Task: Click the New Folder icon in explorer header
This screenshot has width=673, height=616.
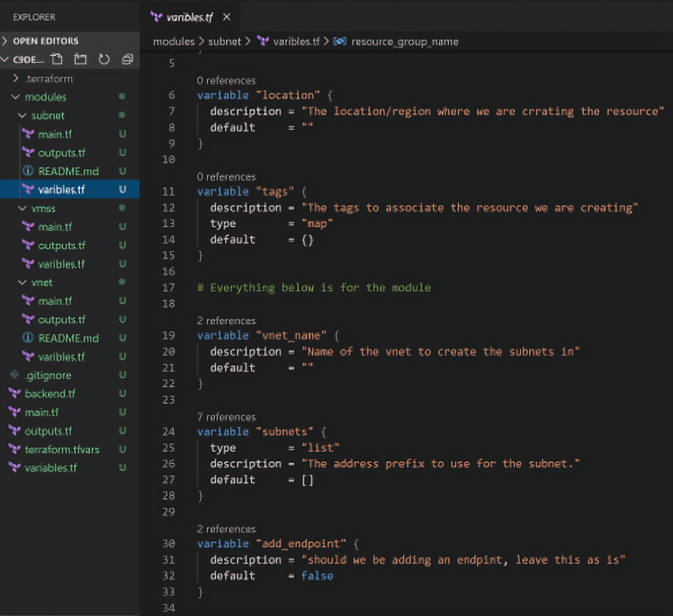Action: pos(80,58)
